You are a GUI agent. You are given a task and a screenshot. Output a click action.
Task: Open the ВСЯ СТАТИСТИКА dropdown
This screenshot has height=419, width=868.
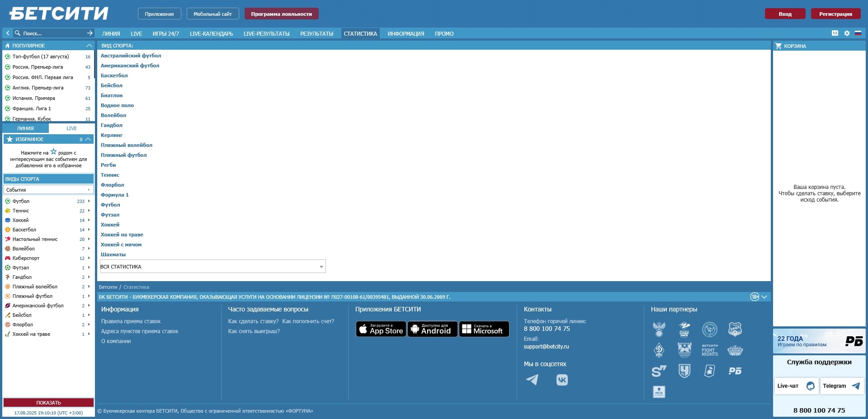(x=212, y=267)
